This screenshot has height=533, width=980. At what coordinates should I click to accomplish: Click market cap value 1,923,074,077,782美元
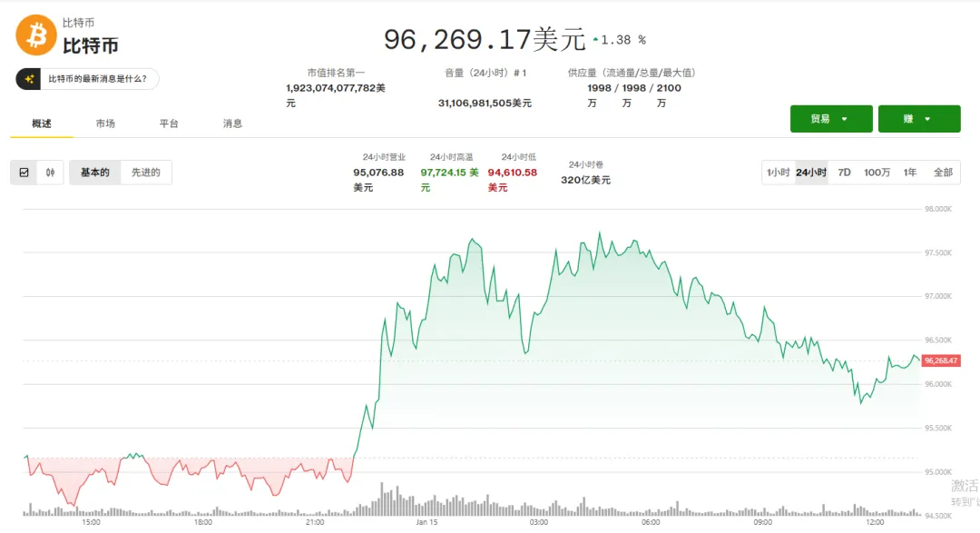(336, 95)
